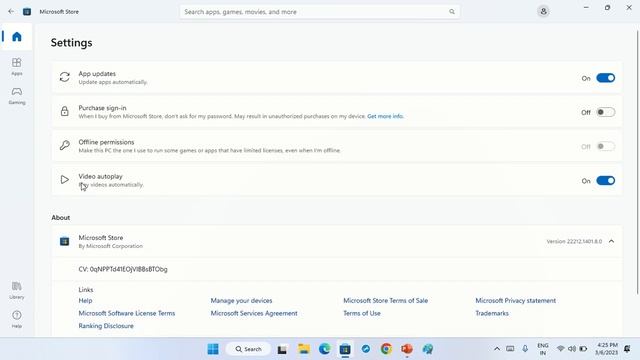This screenshot has width=640, height=360.
Task: Click the Microsoft Store icon in About section
Action: coord(64,241)
